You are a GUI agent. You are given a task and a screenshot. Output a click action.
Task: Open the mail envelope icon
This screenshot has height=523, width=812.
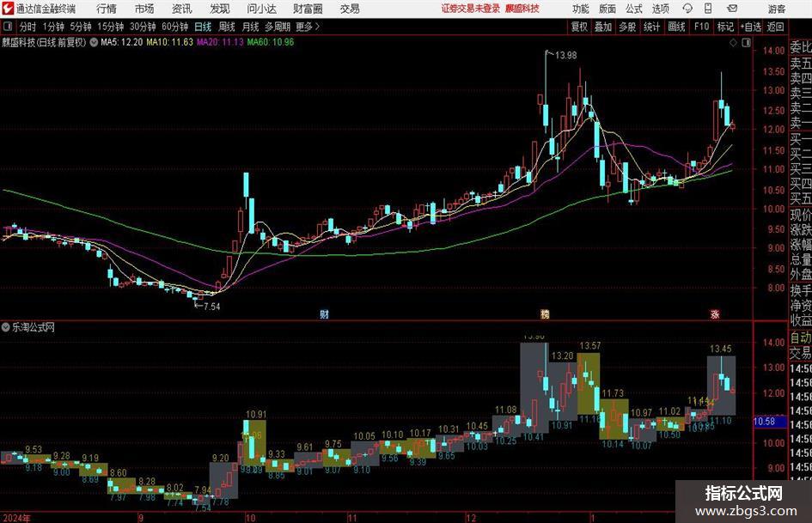tap(732, 9)
